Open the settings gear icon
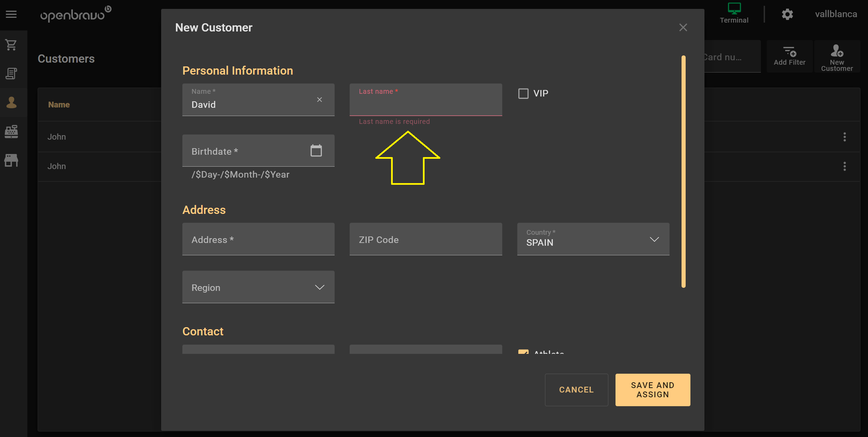 (787, 14)
